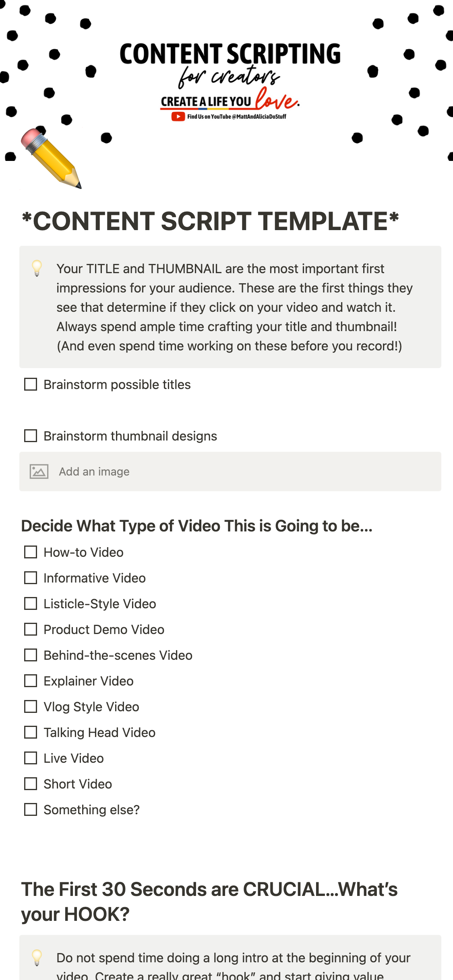
Task: Tick the How-to Video checkbox
Action: (31, 552)
